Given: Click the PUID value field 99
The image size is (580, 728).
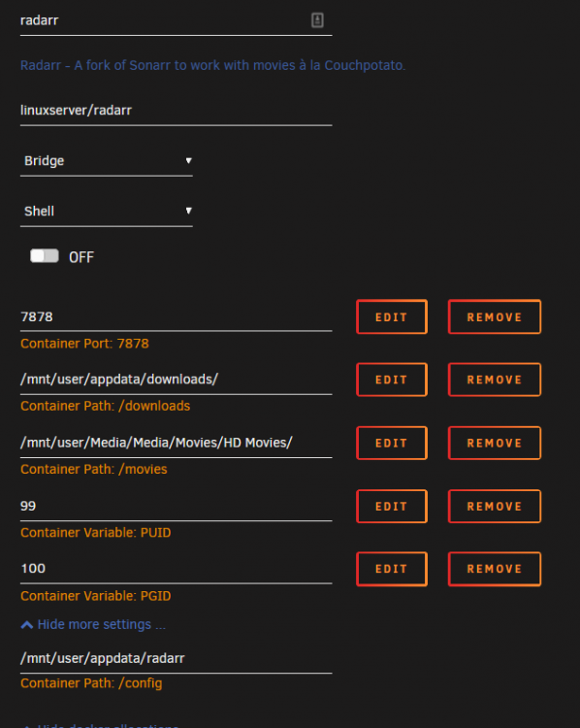Looking at the screenshot, I should (176, 506).
